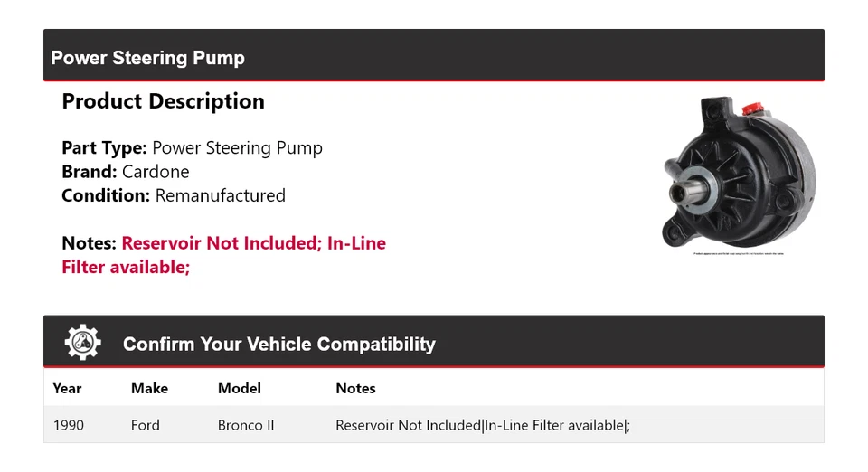Click the Brand: Cardone text
This screenshot has width=868, height=472.
tap(126, 172)
